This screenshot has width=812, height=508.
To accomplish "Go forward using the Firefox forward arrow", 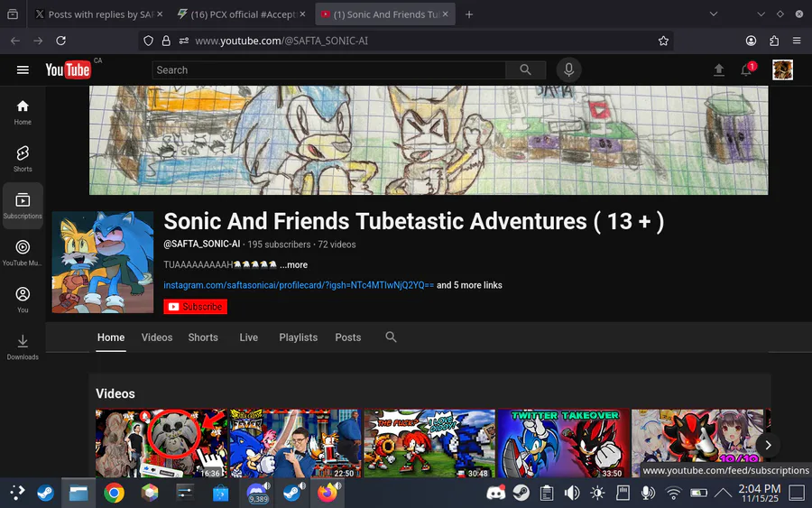I will 38,41.
